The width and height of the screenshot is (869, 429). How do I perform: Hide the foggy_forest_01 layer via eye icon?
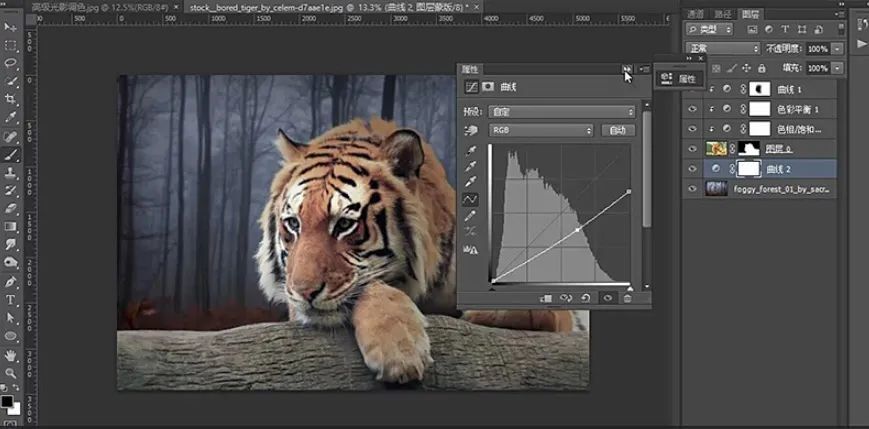[692, 189]
